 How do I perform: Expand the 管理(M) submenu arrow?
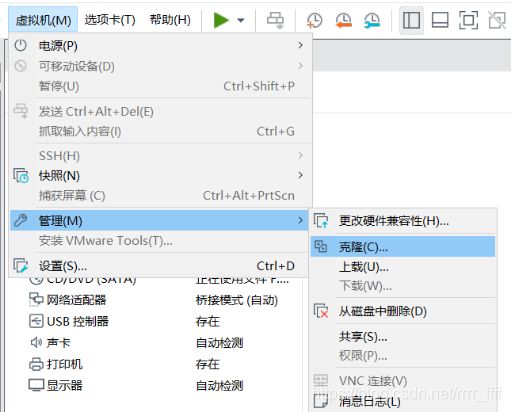click(x=300, y=220)
